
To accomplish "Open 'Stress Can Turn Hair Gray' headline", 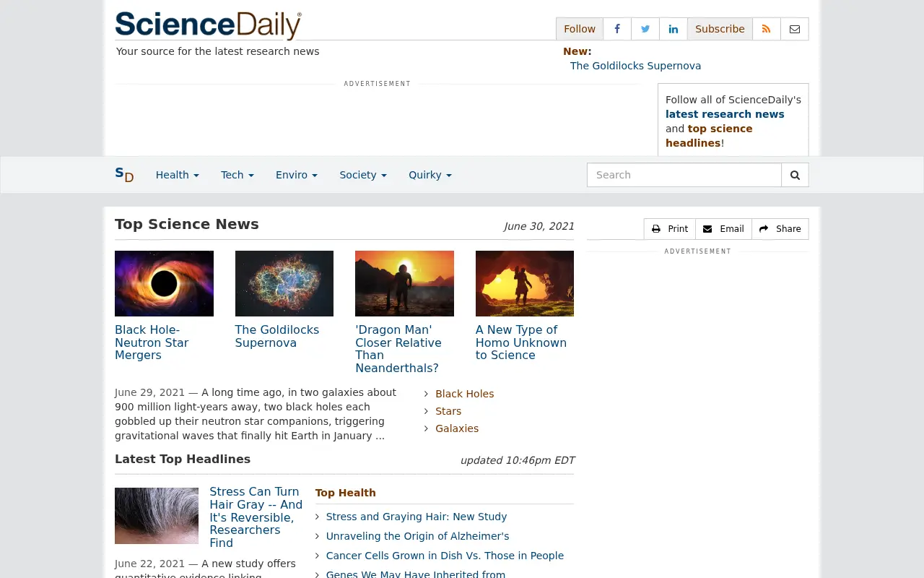I will point(256,517).
